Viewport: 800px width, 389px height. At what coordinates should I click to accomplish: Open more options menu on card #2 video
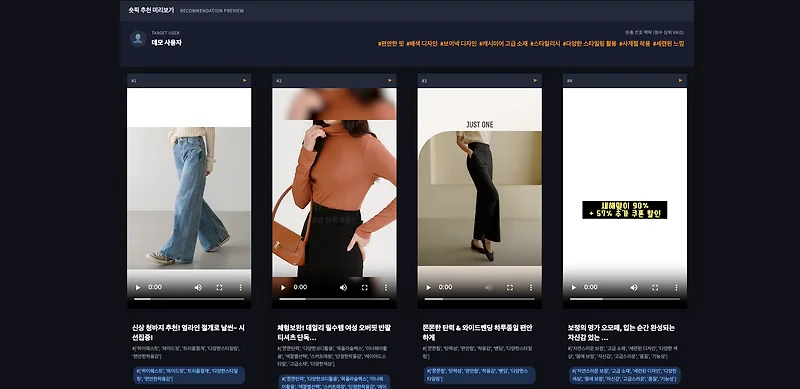[x=386, y=287]
